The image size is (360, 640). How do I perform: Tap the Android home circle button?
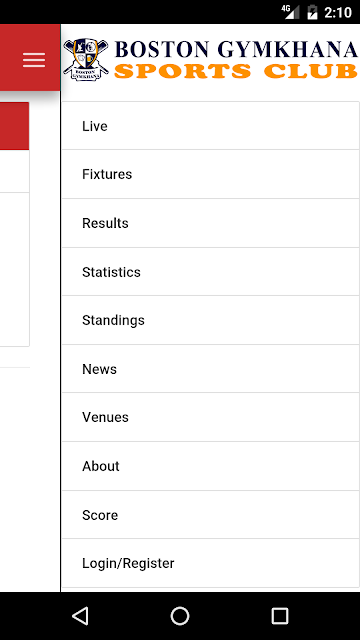coord(180,616)
